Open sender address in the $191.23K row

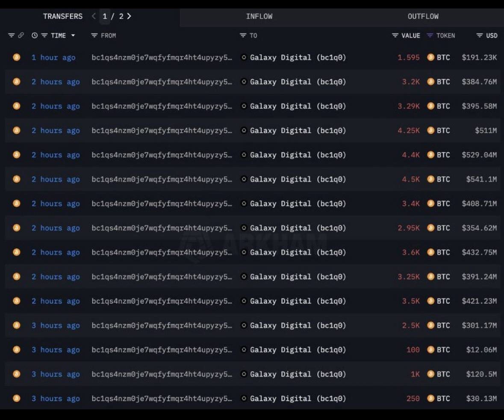162,58
